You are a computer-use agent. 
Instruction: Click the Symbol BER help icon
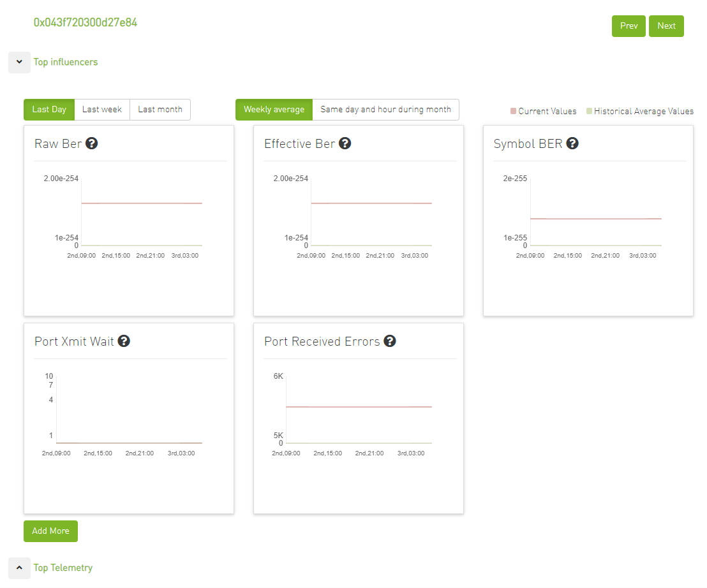572,143
